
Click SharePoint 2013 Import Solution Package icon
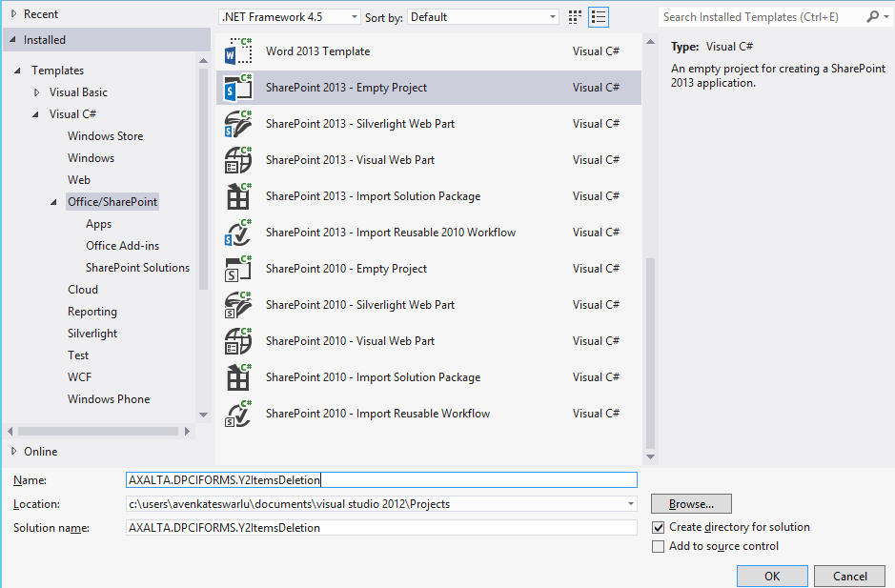coord(238,196)
